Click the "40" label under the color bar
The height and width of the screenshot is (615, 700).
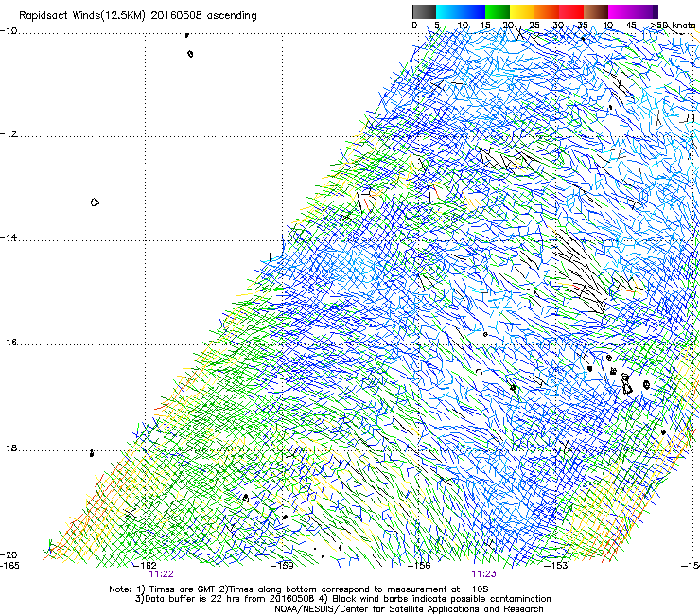[x=607, y=26]
